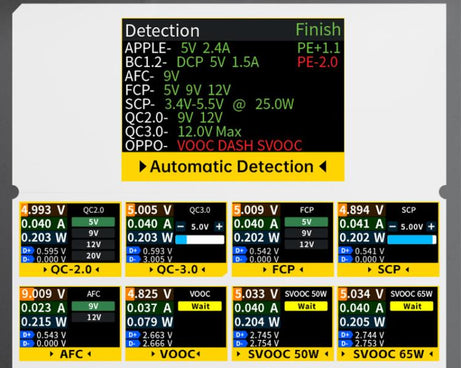Click the plus button in SCP panel
This screenshot has height=368, width=461.
(431, 227)
